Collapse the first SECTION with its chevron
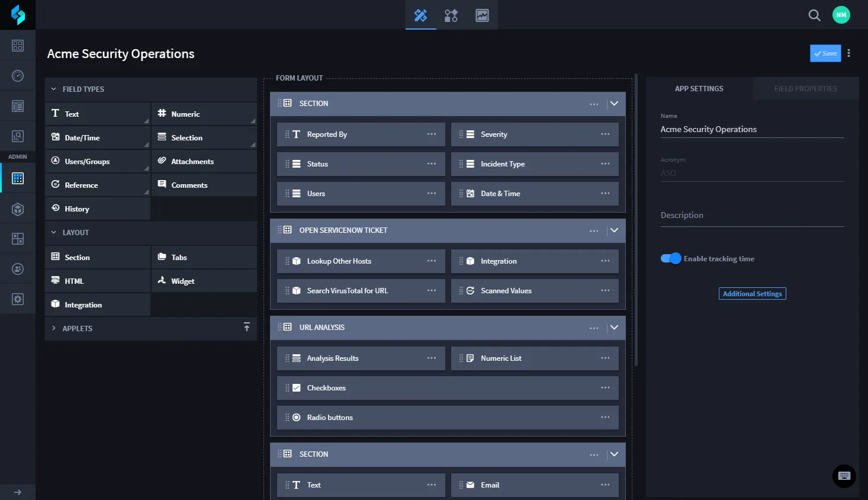868x500 pixels. click(x=614, y=104)
